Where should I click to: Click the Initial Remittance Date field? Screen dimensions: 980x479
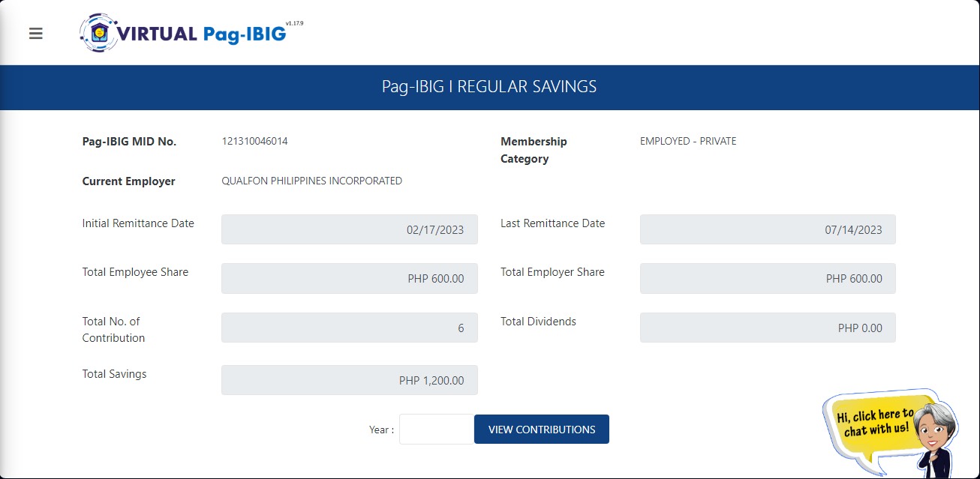(x=349, y=229)
